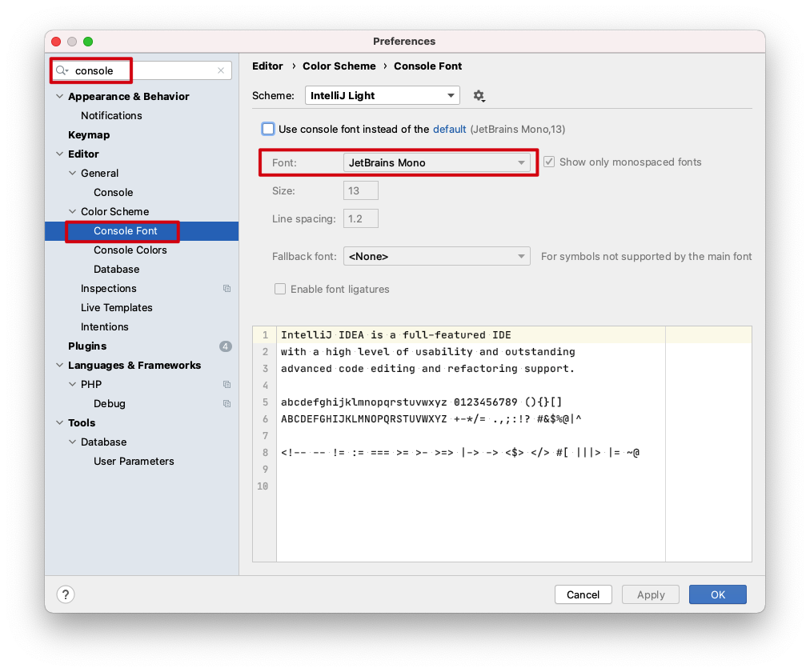Image resolution: width=810 pixels, height=672 pixels.
Task: Select Inspections in settings tree
Action: (x=109, y=289)
